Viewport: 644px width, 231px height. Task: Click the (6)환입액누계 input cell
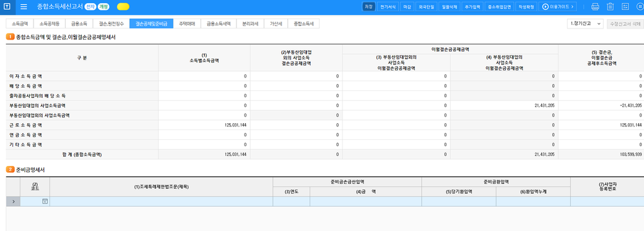(x=533, y=201)
